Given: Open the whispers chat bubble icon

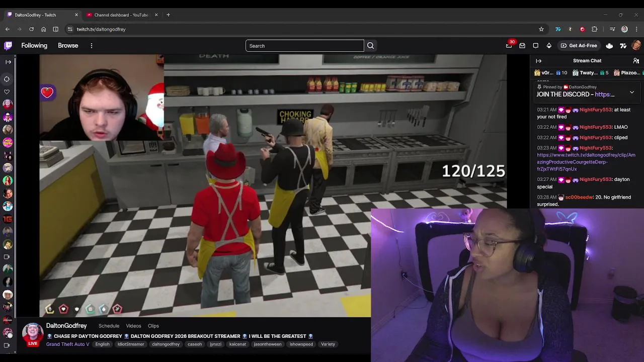Looking at the screenshot, I should (535, 46).
